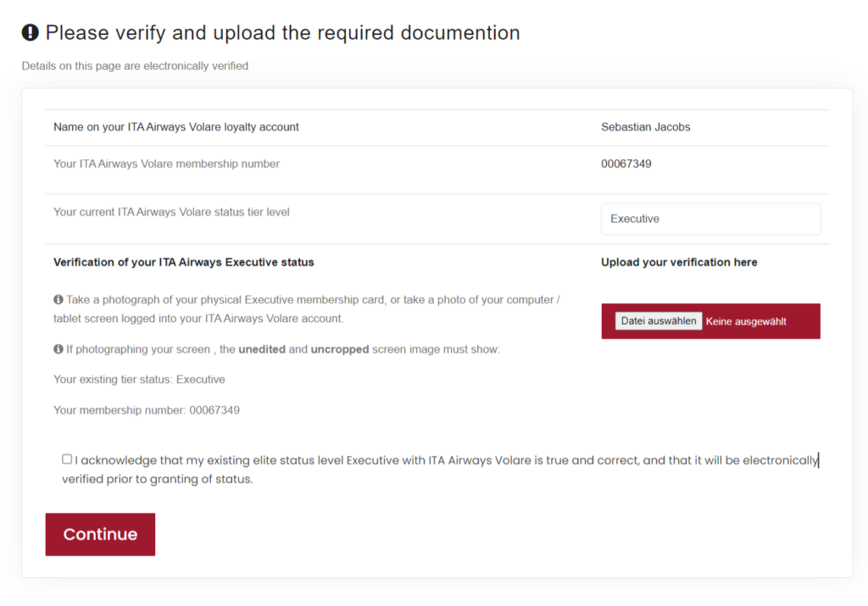Click the "Your ITA Airways Volare membership number" label
868x606 pixels.
pos(166,164)
